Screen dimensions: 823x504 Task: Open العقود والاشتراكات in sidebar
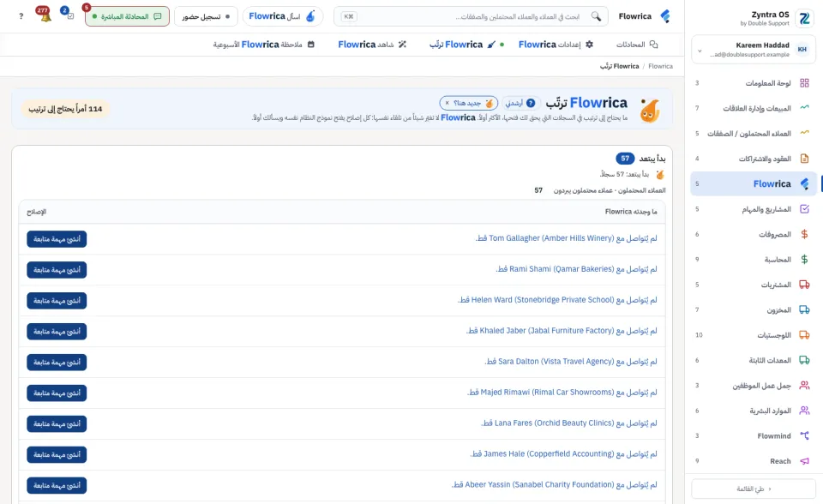click(754, 159)
